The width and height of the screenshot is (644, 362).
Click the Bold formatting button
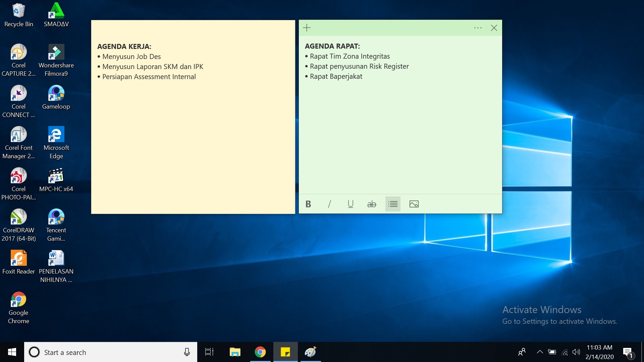point(309,204)
